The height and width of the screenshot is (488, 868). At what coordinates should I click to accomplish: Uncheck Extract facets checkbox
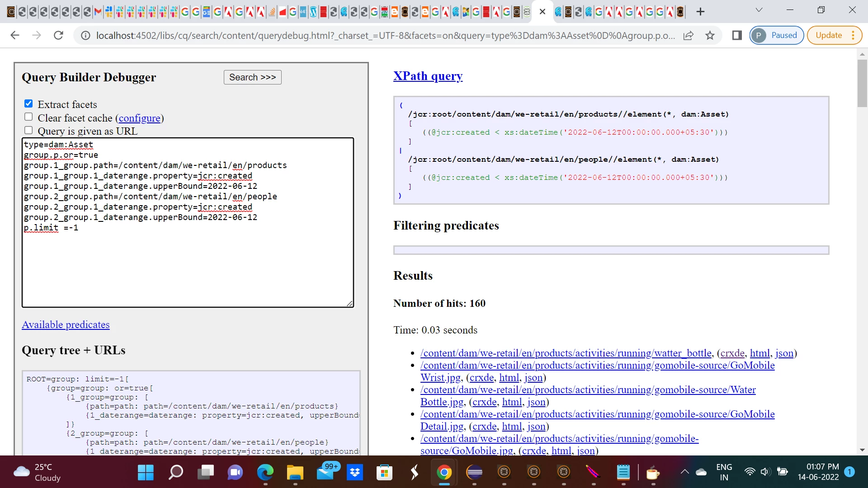[x=28, y=104]
